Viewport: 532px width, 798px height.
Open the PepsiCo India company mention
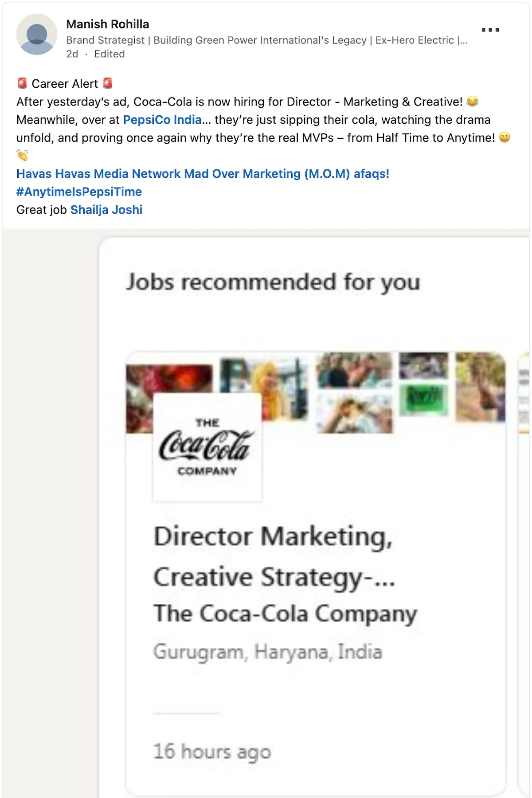[162, 120]
